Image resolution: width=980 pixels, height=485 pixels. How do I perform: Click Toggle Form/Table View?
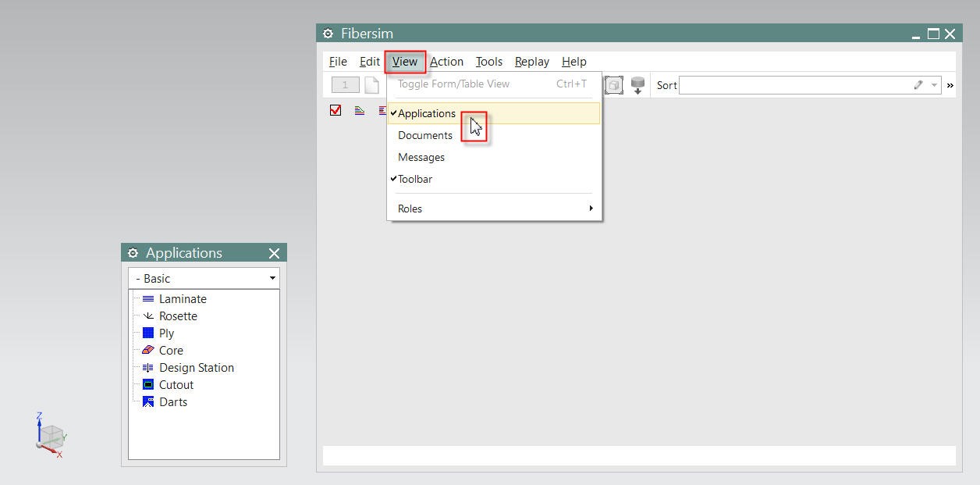coord(453,84)
